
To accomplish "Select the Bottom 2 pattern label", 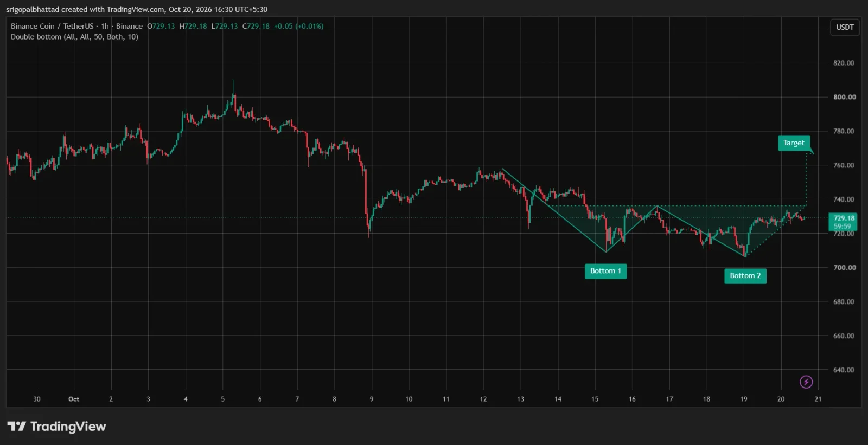I will (745, 276).
